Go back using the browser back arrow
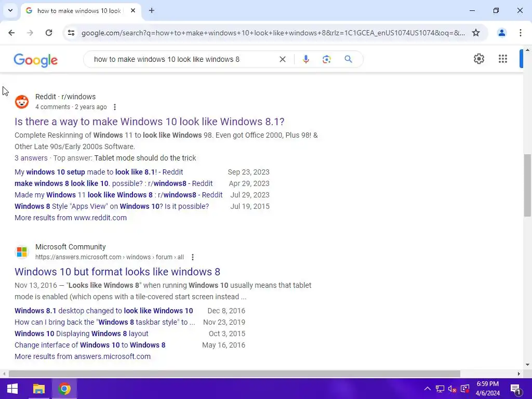Screen dimensions: 532x399 pyautogui.click(x=11, y=33)
